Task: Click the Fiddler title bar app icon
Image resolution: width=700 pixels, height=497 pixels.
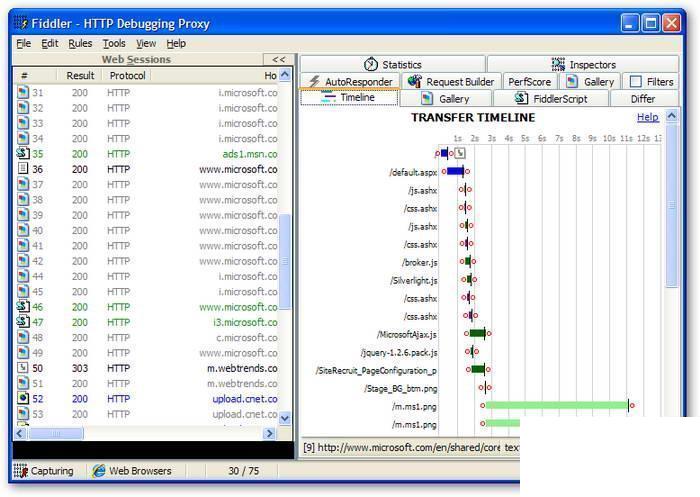Action: 20,22
